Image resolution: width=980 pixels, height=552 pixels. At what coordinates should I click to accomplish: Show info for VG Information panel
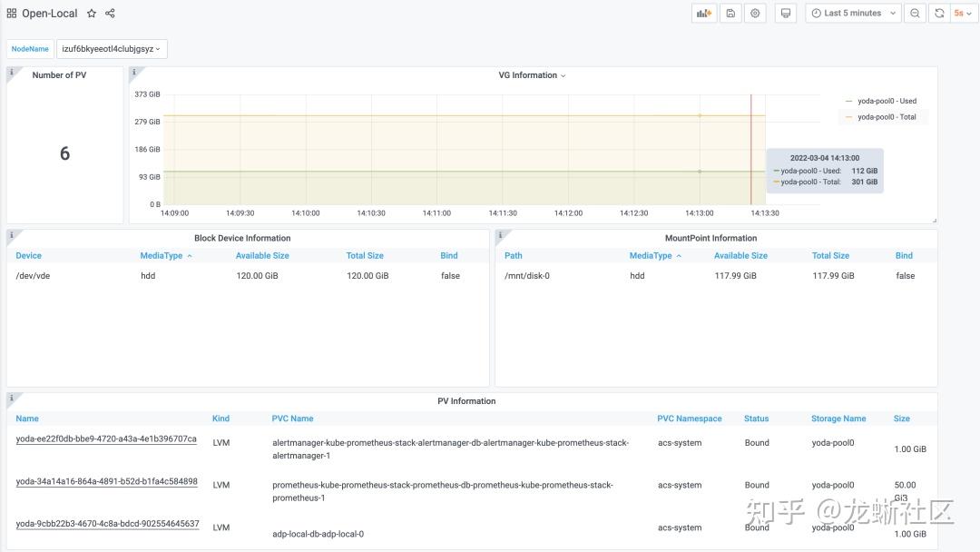tap(133, 72)
